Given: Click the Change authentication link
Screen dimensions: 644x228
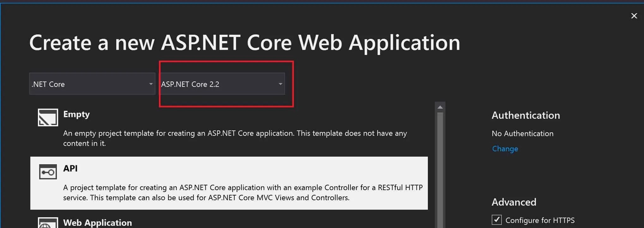Looking at the screenshot, I should click(505, 149).
